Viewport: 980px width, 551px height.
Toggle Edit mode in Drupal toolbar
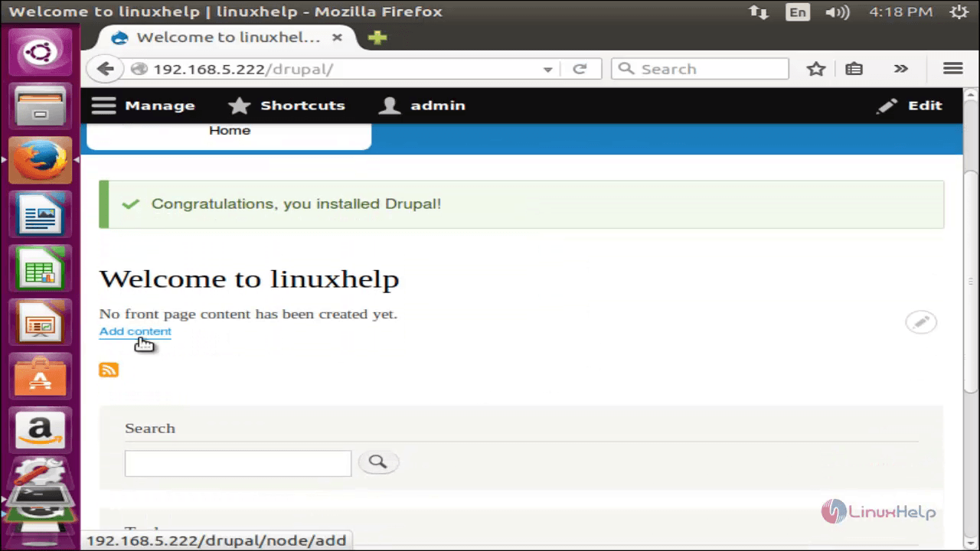(910, 106)
